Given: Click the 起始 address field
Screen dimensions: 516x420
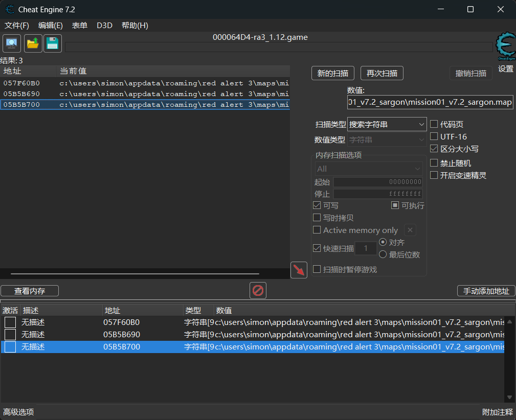Looking at the screenshot, I should pyautogui.click(x=378, y=182).
